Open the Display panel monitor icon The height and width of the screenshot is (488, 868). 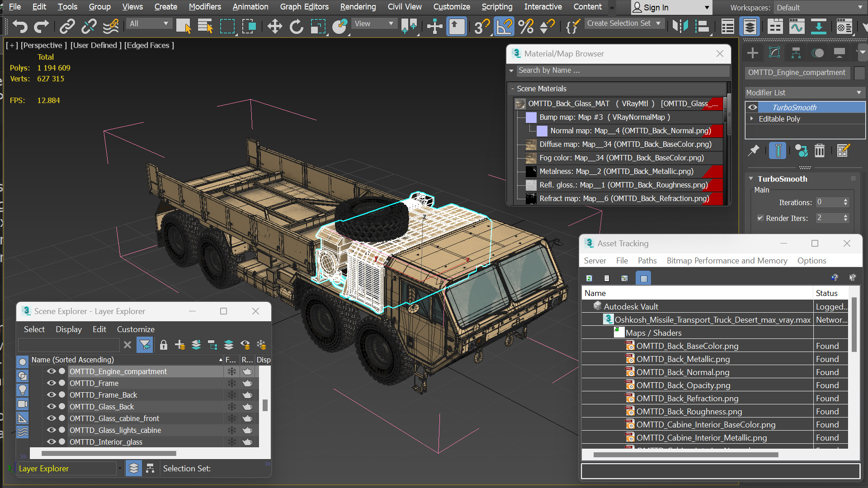click(x=840, y=53)
